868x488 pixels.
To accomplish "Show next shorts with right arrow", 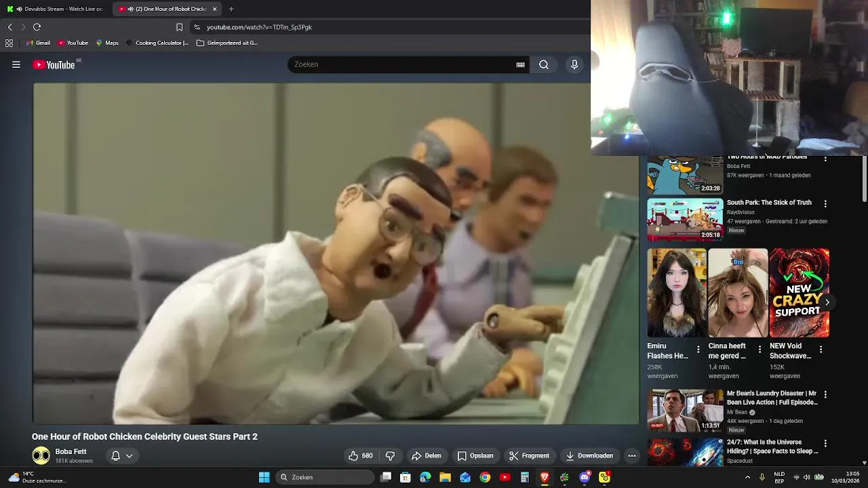I will [x=827, y=302].
